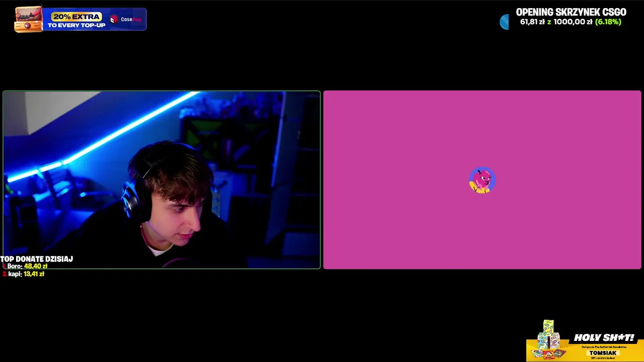Viewport: 644px width, 362px height.
Task: Click the streamer webcam feed
Action: (x=162, y=180)
